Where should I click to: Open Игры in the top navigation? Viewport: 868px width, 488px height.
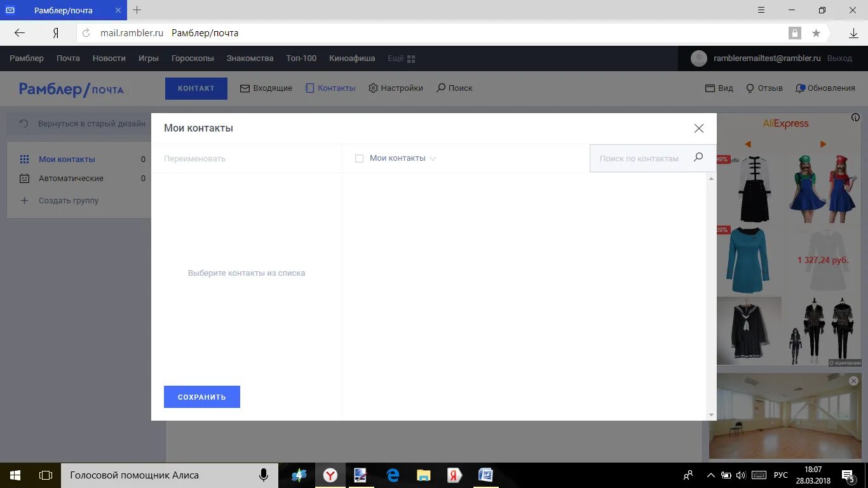(149, 58)
